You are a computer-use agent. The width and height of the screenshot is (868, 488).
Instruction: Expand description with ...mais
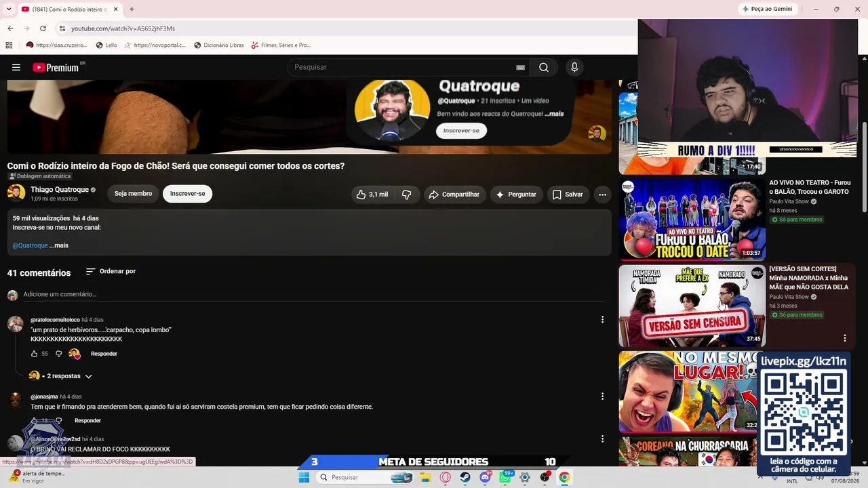59,245
